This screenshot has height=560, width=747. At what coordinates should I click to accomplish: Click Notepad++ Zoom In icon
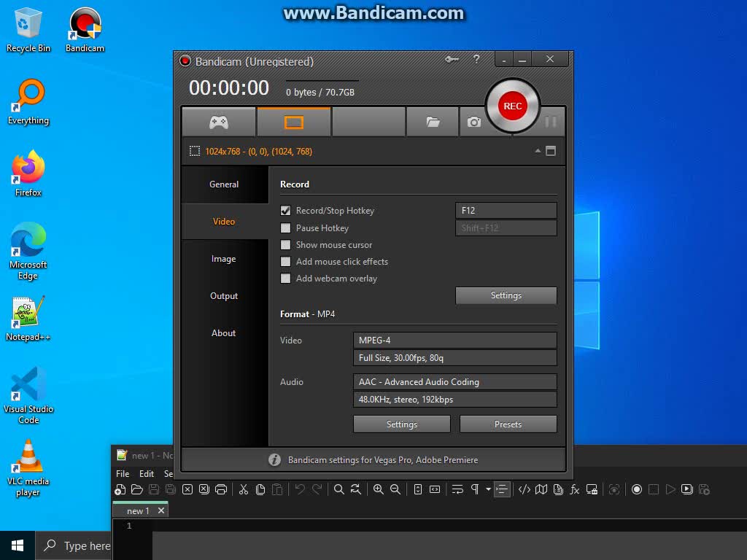point(379,489)
